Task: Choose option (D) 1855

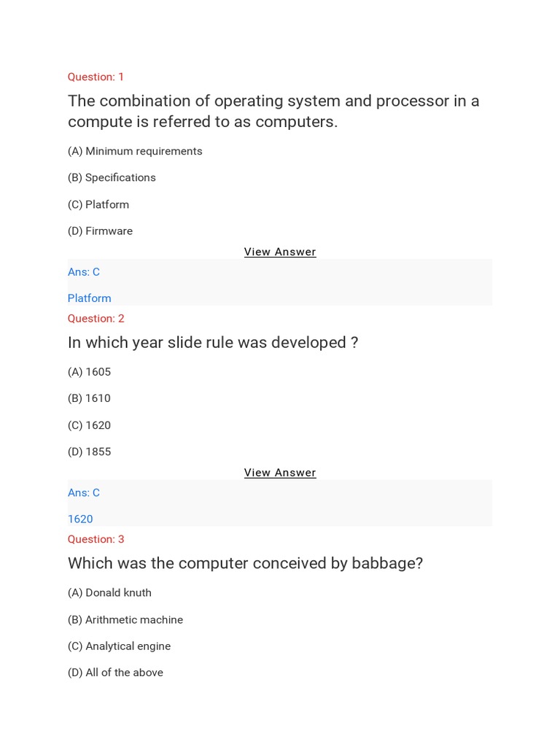Action: point(89,452)
